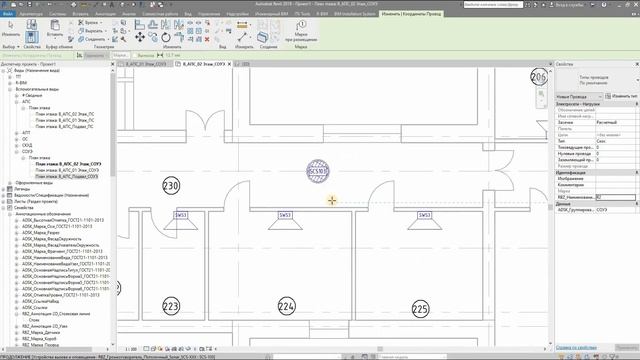This screenshot has width=640, height=360.
Task: Click the Properties help link at panel bottom
Action: [x=576, y=348]
